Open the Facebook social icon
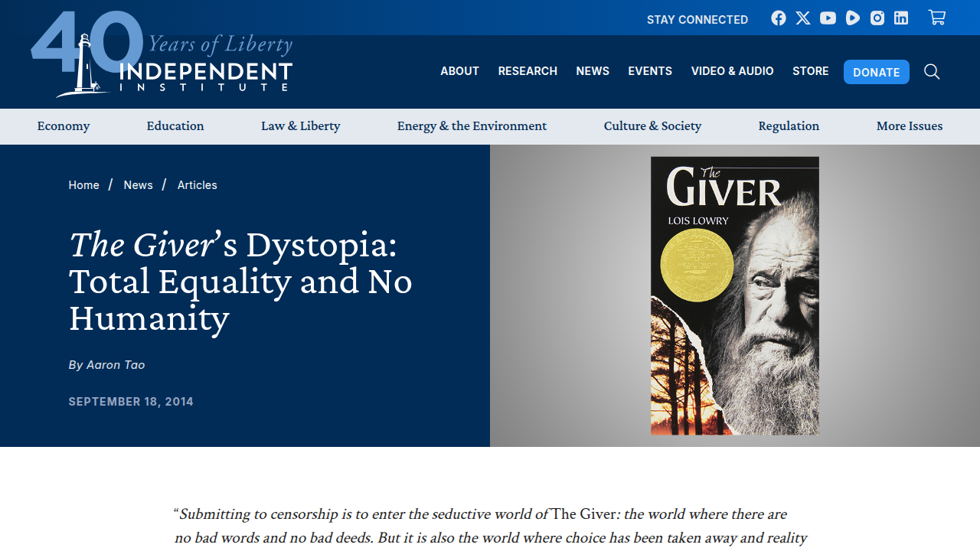The height and width of the screenshot is (551, 980). pos(779,18)
